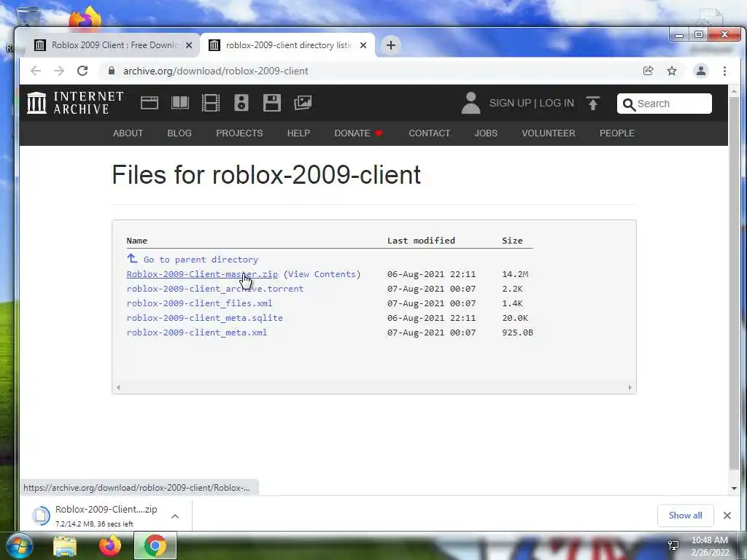Click the address bar URL
747x560 pixels.
(215, 71)
